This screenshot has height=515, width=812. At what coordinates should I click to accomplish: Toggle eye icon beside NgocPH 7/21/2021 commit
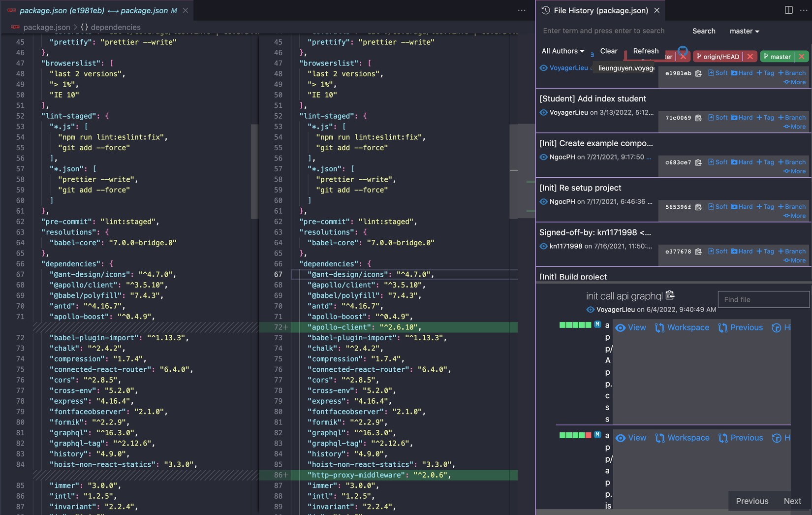(x=544, y=157)
